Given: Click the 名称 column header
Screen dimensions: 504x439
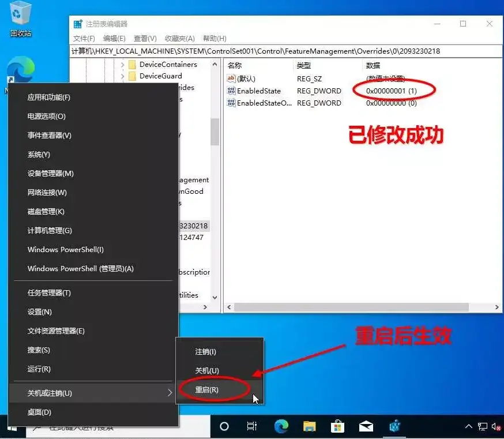Looking at the screenshot, I should pos(235,65).
